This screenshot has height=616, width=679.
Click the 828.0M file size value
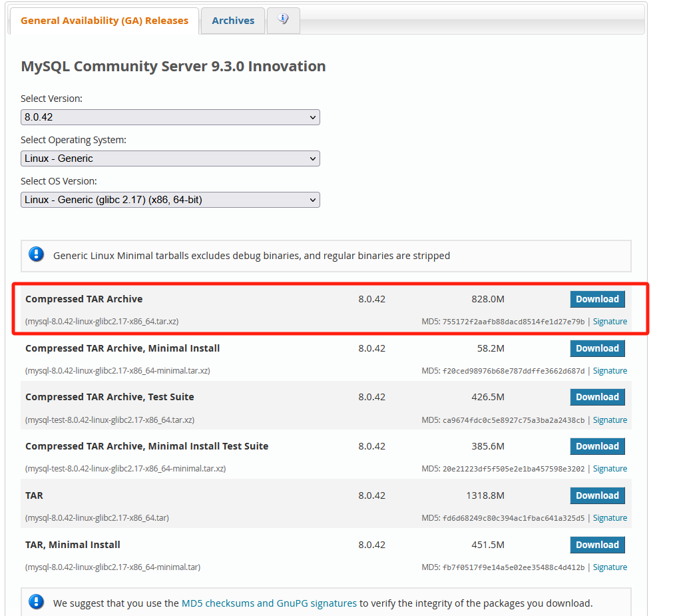coord(487,299)
